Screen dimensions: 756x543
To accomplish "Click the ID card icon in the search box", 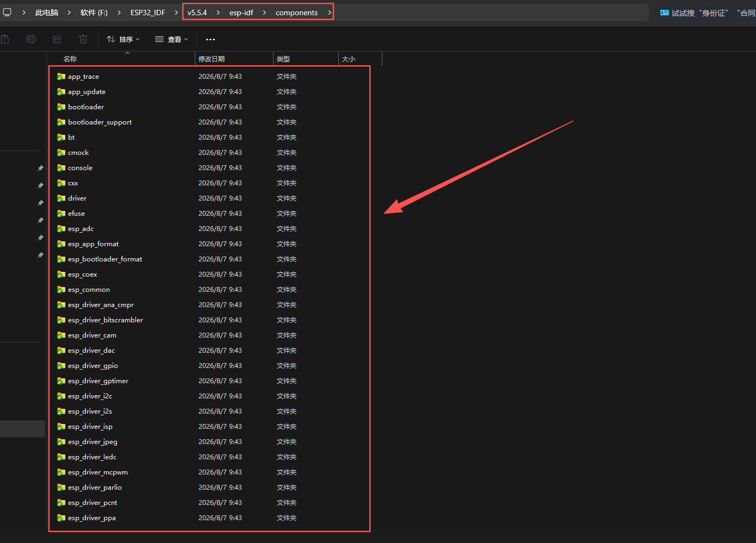I will (664, 13).
